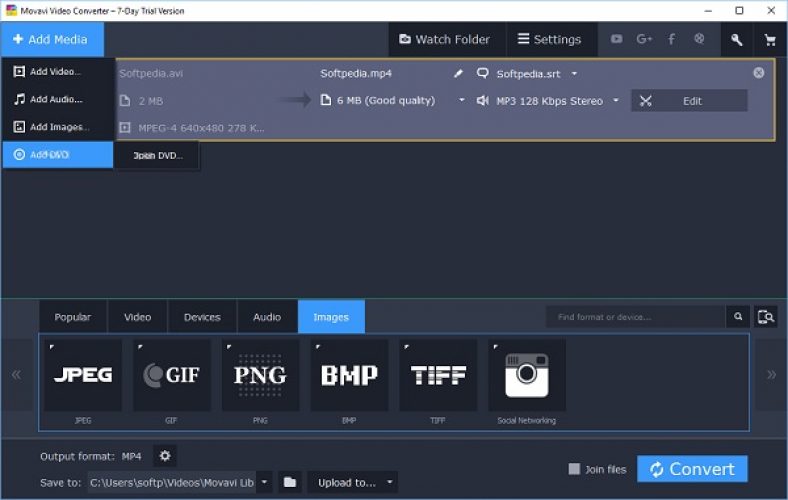Expand JPEG presets via corner arrow
788x500 pixels.
(x=52, y=347)
